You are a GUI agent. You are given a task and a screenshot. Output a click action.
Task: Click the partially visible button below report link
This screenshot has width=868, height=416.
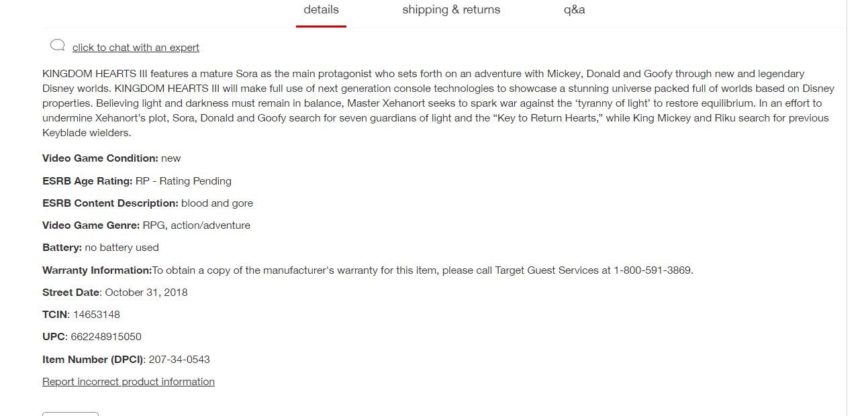point(70,413)
